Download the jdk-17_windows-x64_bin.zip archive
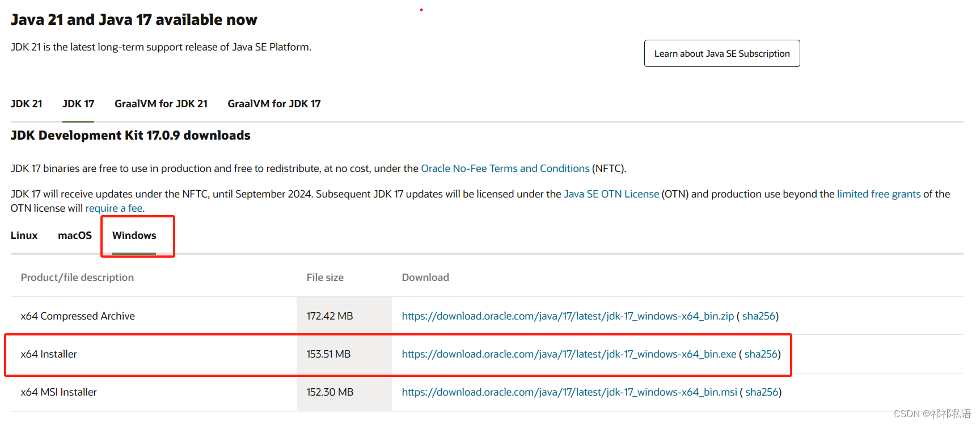 [568, 316]
